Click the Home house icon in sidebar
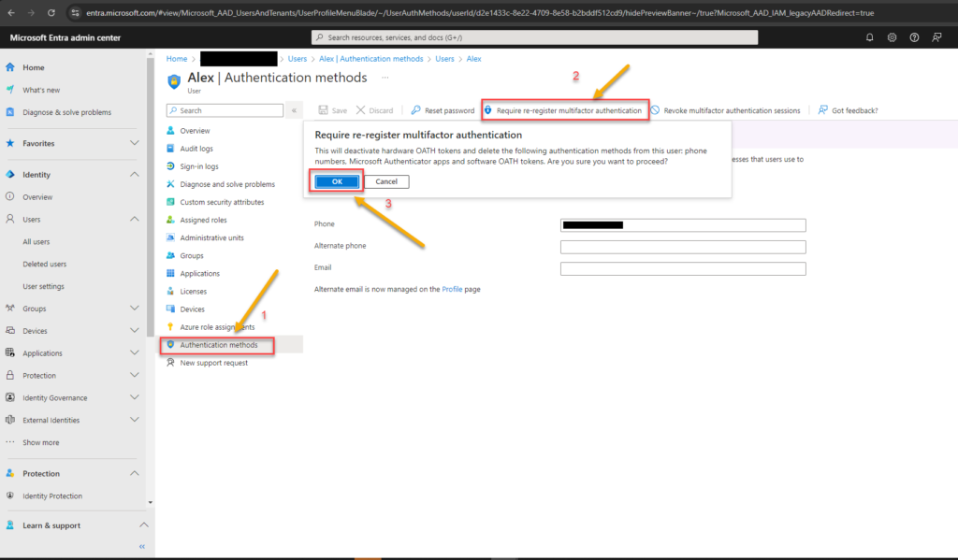958x560 pixels. coord(10,67)
